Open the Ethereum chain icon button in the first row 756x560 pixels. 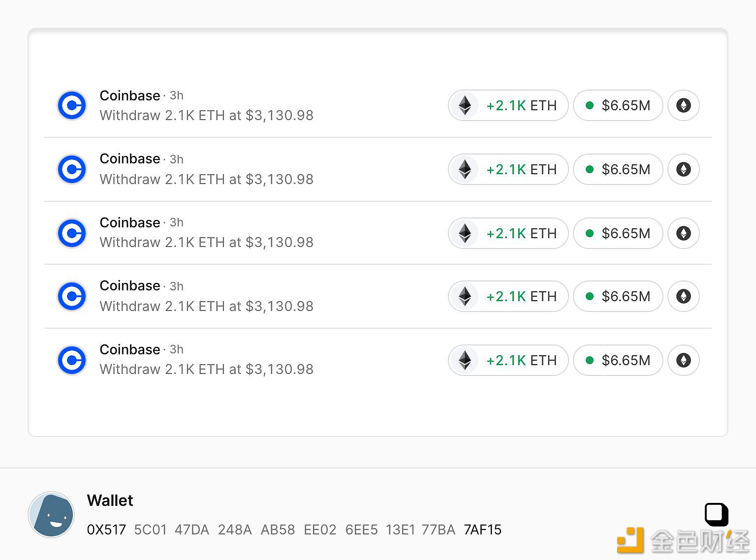684,105
